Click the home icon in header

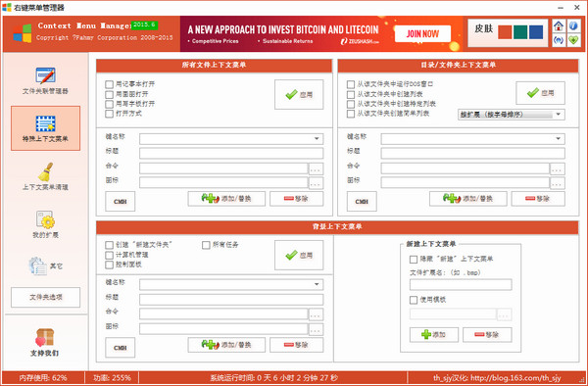(x=559, y=26)
